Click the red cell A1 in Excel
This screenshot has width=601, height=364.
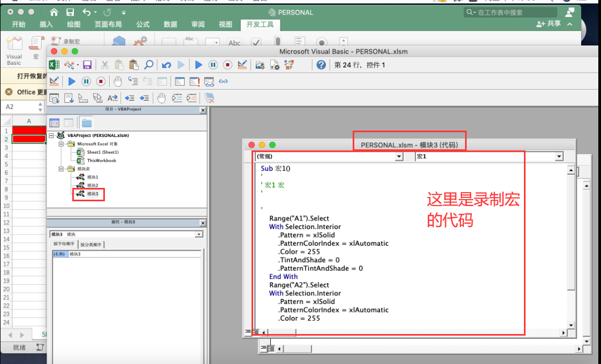[29, 131]
